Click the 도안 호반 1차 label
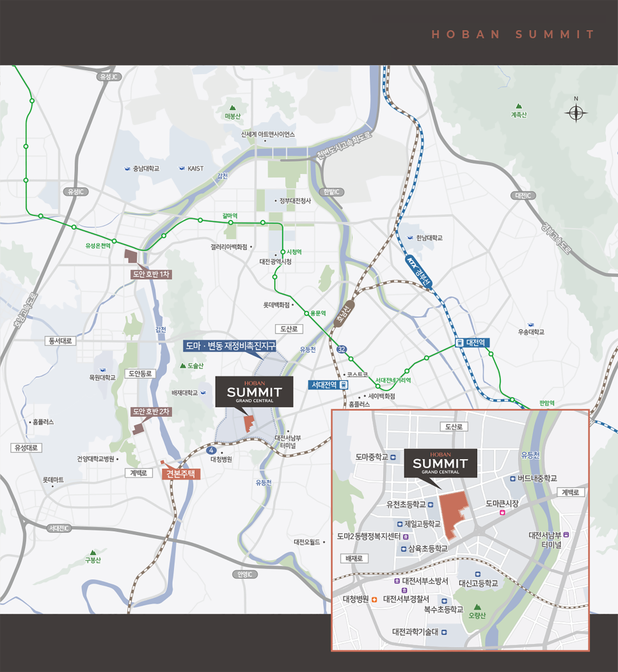Viewport: 618px width, 672px height. coord(151,274)
